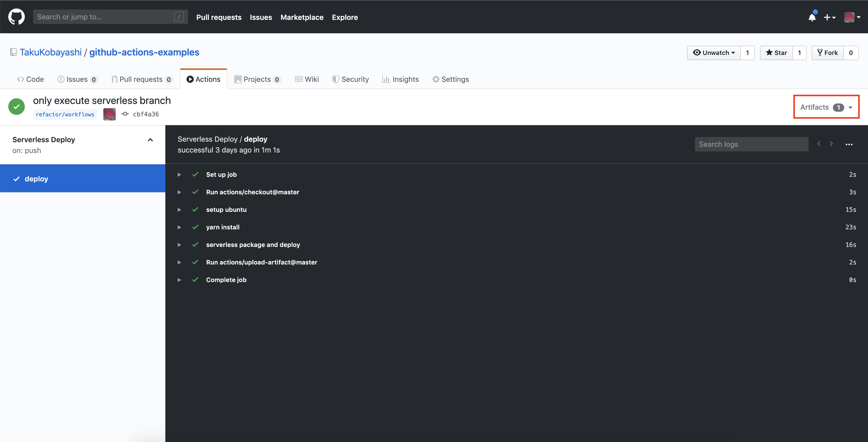
Task: Click the GitHub logo in the top left
Action: coord(16,17)
